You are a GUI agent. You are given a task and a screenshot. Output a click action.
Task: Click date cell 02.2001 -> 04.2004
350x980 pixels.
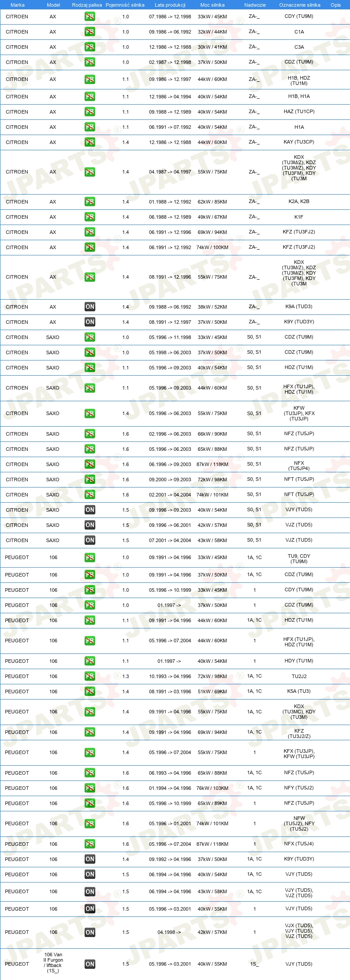[x=170, y=495]
